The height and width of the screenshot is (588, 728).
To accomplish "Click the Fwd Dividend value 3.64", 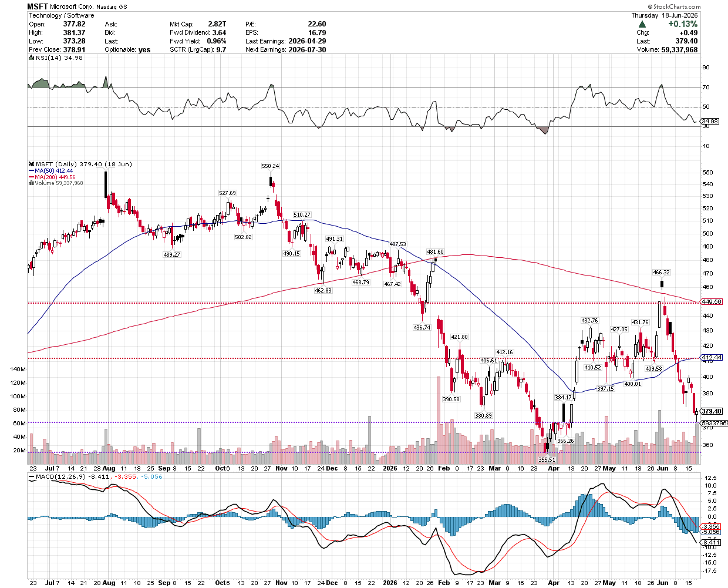I will click(219, 33).
